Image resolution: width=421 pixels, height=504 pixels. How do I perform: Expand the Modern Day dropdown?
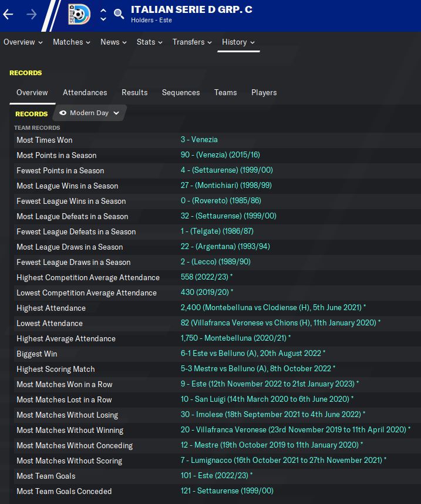click(116, 113)
